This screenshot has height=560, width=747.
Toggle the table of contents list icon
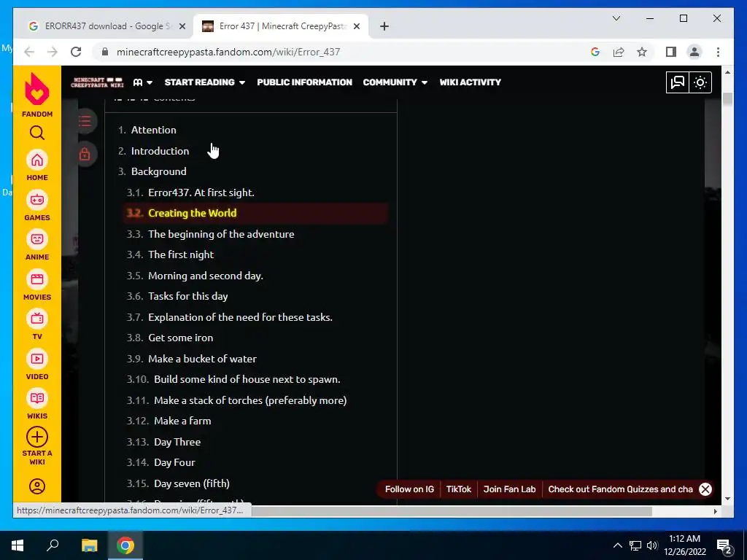point(85,121)
